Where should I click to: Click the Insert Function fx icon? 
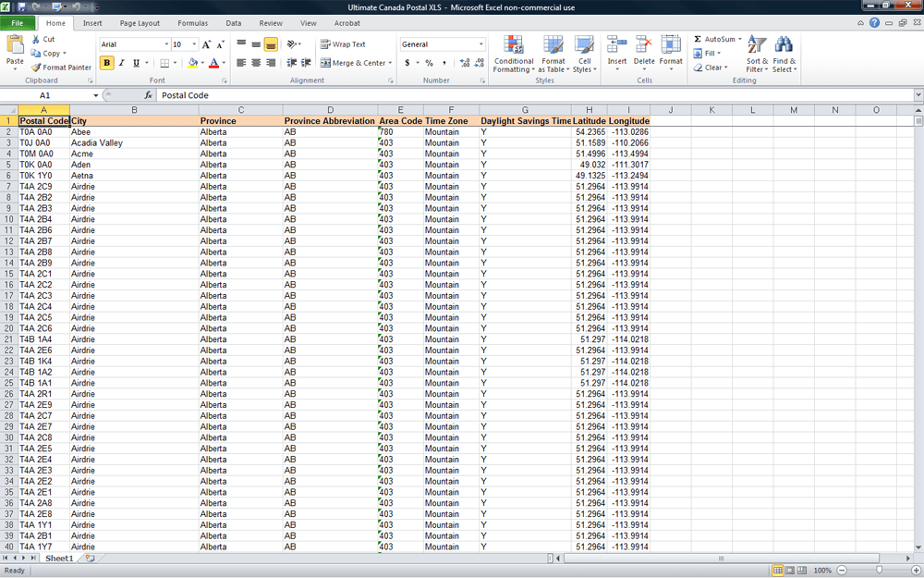149,95
